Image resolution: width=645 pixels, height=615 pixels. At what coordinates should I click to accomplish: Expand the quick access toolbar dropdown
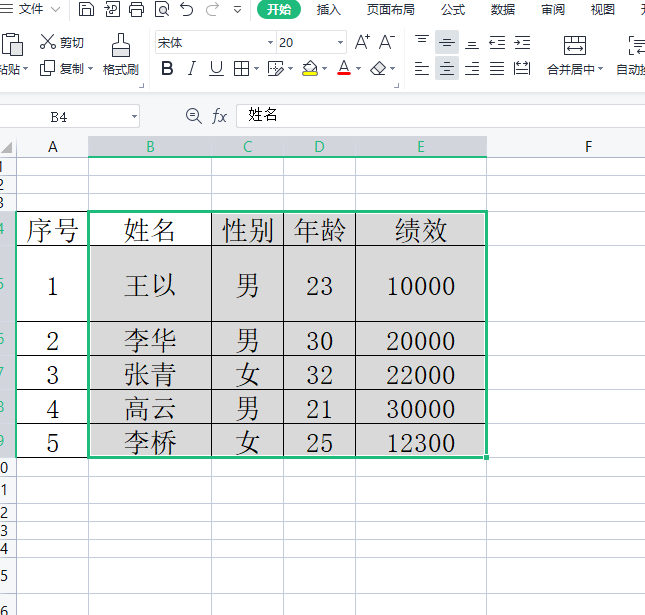(237, 9)
